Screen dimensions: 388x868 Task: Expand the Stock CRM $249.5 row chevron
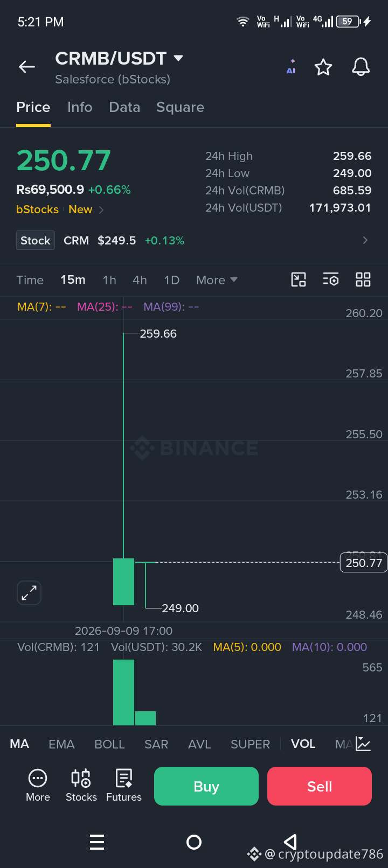click(365, 240)
